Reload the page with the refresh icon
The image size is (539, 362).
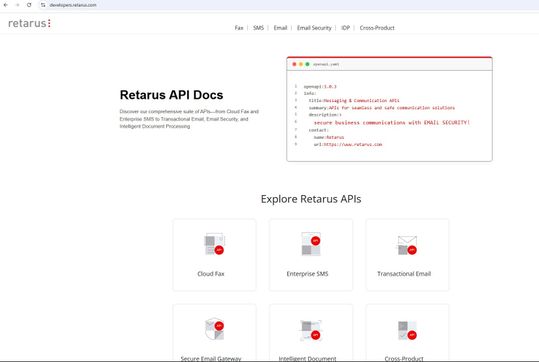coord(29,5)
